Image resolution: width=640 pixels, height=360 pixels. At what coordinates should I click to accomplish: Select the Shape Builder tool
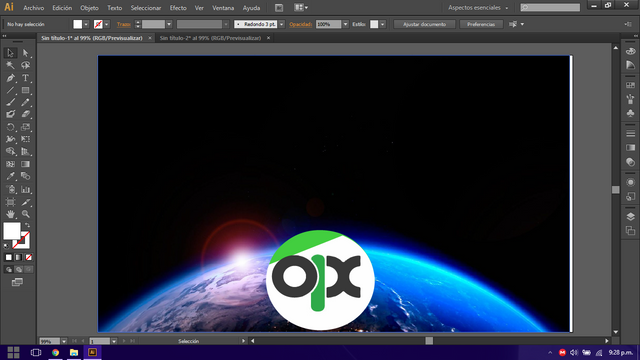click(x=10, y=151)
